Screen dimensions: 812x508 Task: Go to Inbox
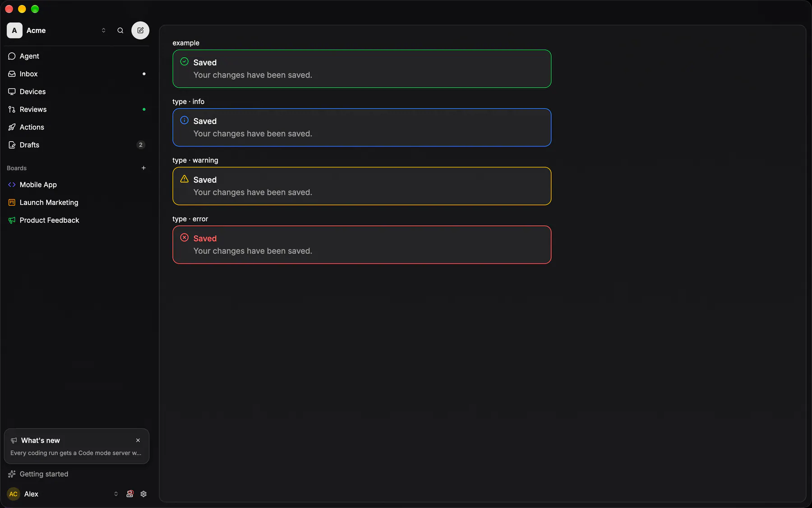[x=77, y=74]
